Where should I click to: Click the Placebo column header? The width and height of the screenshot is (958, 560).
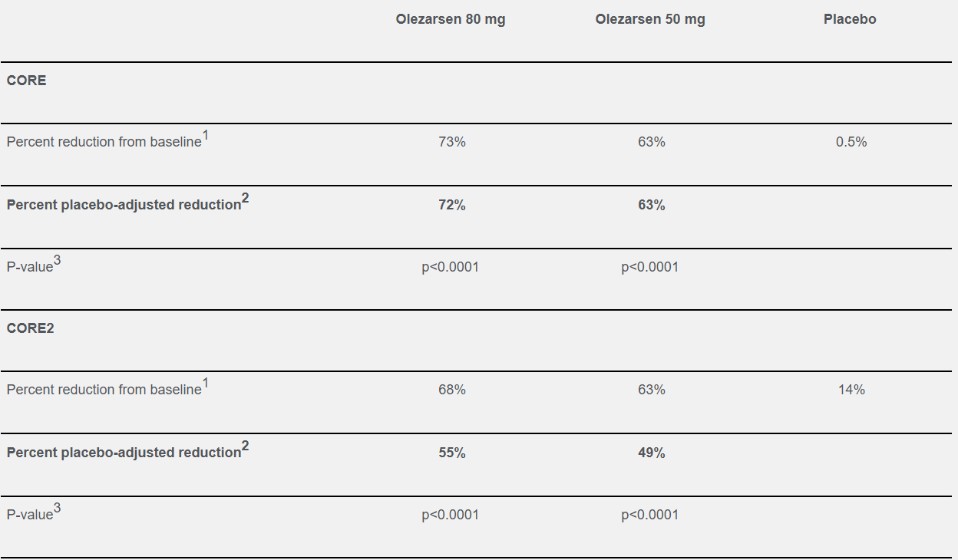point(850,20)
